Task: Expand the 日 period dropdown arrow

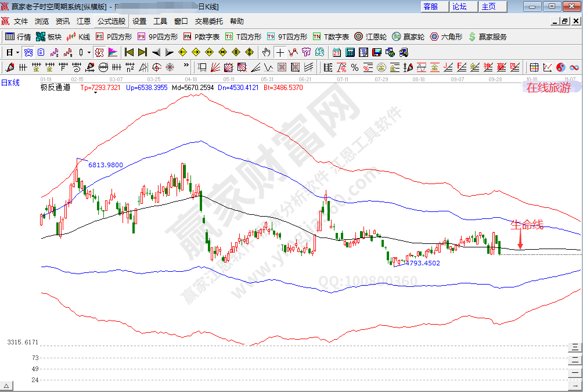Action: click(17, 52)
